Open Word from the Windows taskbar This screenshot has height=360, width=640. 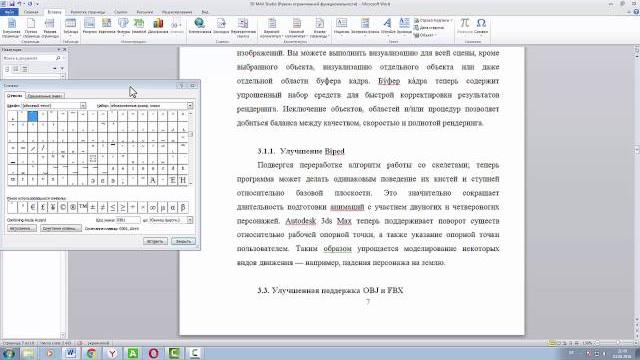click(71, 353)
